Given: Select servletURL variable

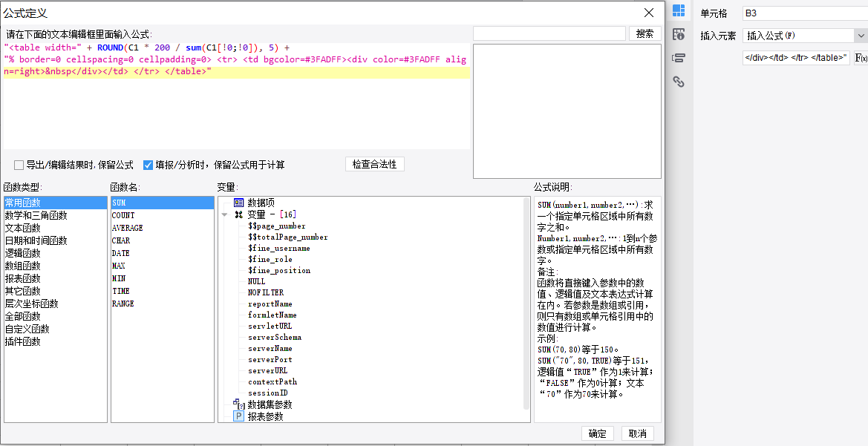Looking at the screenshot, I should coord(270,326).
